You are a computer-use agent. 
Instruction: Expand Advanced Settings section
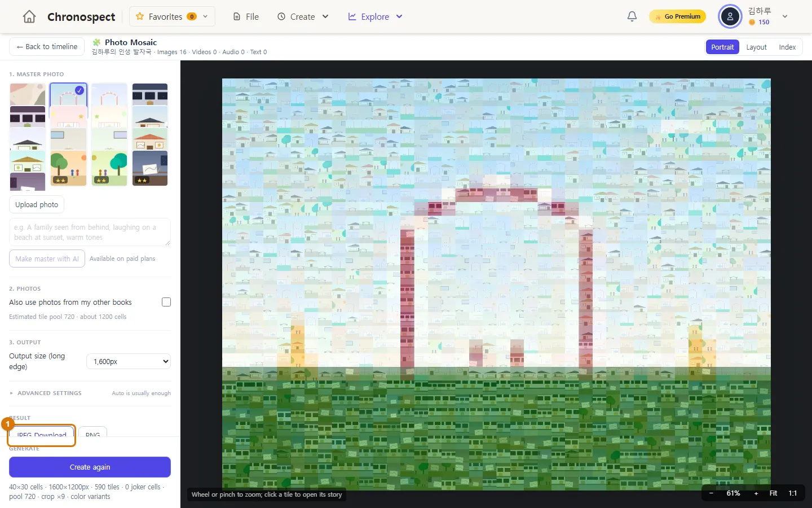[x=46, y=393]
